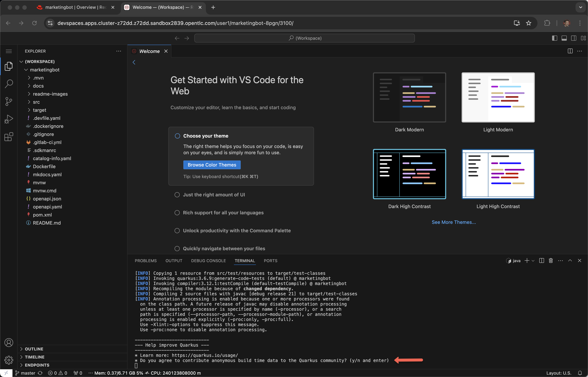The height and width of the screenshot is (377, 588).
Task: Toggle primary side bar layout icon
Action: pyautogui.click(x=554, y=38)
